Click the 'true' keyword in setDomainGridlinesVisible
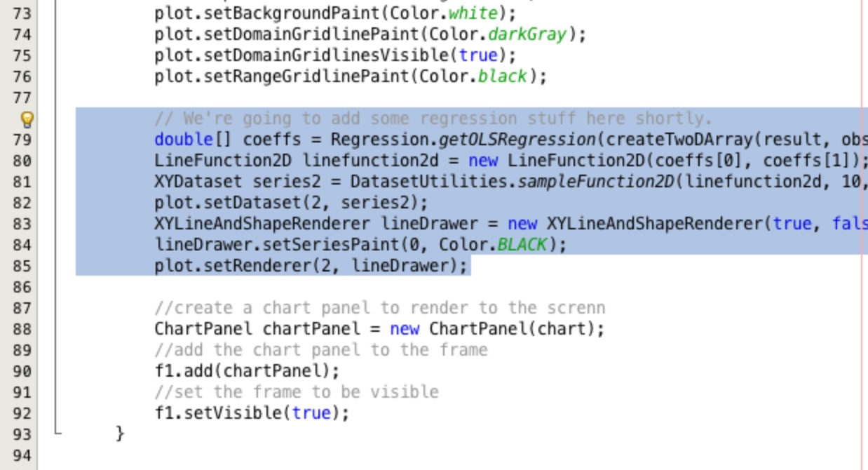This screenshot has width=868, height=470. pyautogui.click(x=477, y=55)
